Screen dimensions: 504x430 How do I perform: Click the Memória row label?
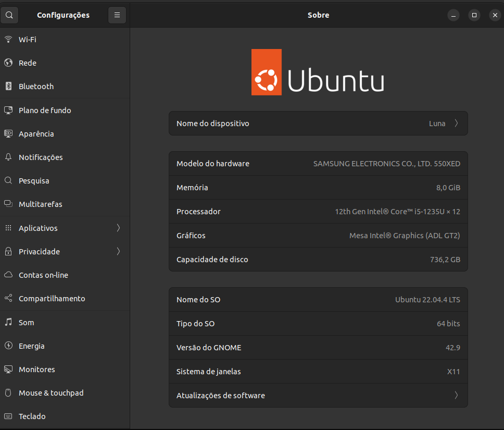click(192, 187)
